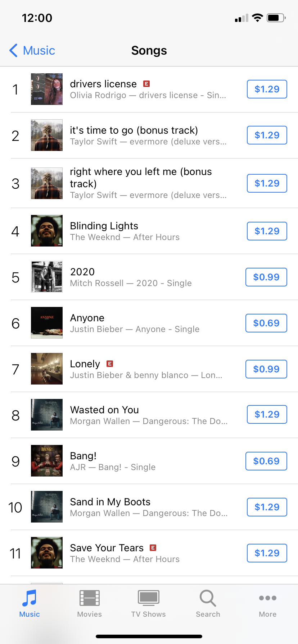Tap the Music back link text

[39, 51]
